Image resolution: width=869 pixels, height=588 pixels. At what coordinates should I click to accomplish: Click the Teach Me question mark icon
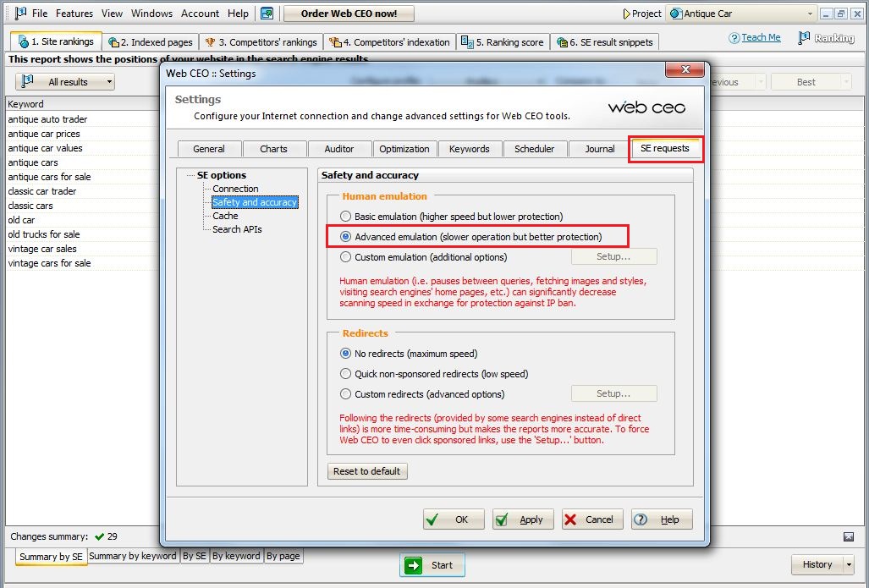[x=734, y=38]
